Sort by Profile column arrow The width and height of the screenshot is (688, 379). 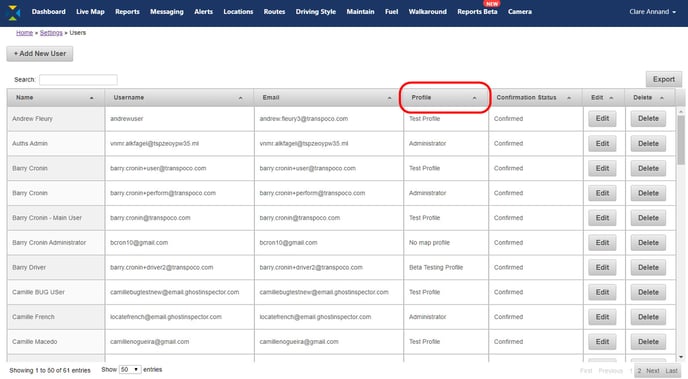pos(474,98)
